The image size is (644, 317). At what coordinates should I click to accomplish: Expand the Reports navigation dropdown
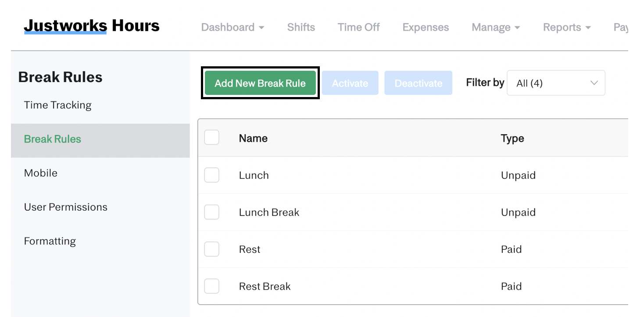[x=566, y=27]
